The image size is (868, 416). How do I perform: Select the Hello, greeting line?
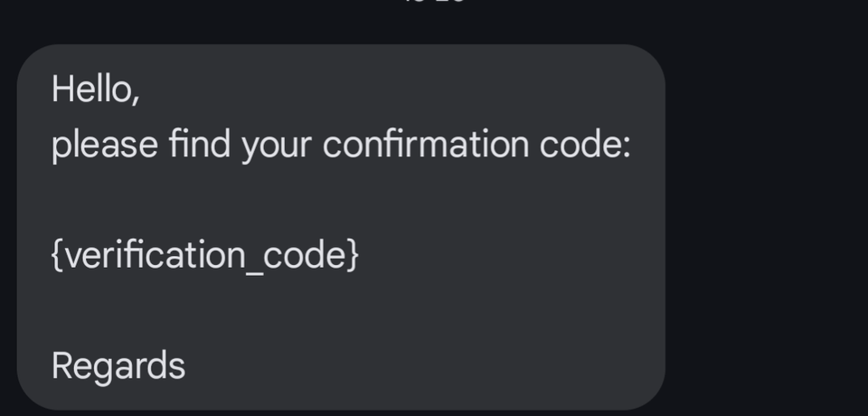[95, 89]
